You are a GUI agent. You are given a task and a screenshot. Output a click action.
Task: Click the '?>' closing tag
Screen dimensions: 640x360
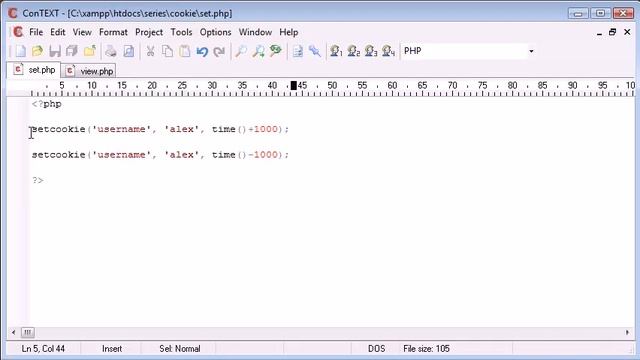(38, 180)
